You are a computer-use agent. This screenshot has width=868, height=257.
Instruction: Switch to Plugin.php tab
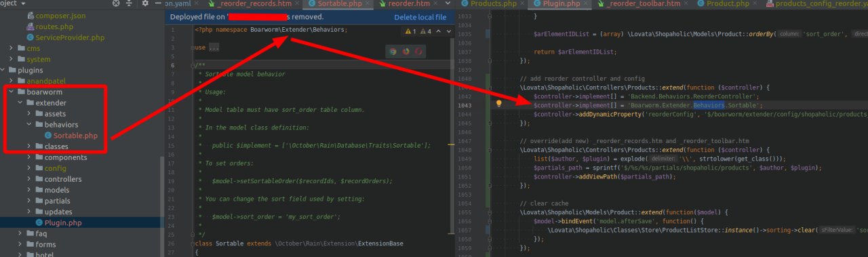559,3
